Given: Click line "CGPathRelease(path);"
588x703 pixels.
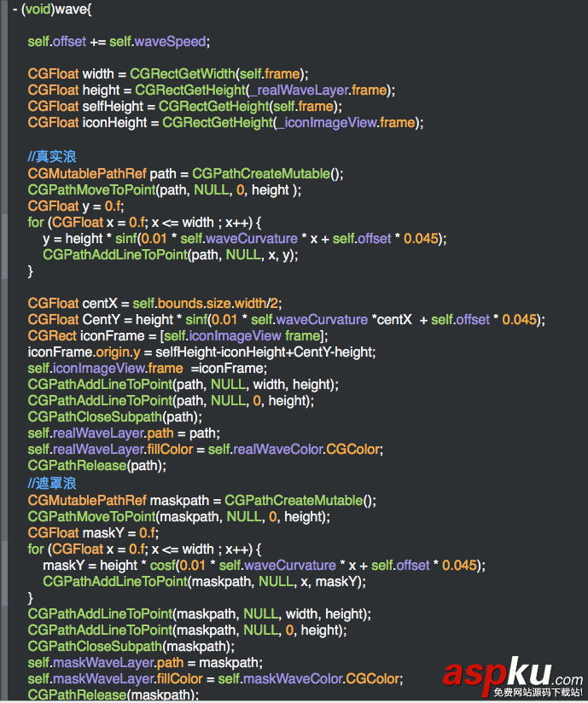Looking at the screenshot, I should click(x=97, y=465).
